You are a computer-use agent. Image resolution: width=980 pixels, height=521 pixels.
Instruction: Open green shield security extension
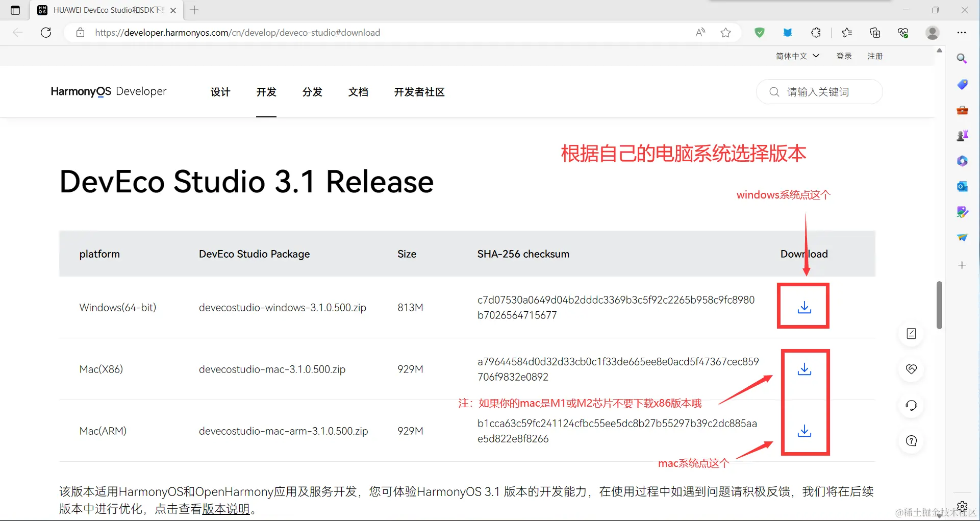760,33
